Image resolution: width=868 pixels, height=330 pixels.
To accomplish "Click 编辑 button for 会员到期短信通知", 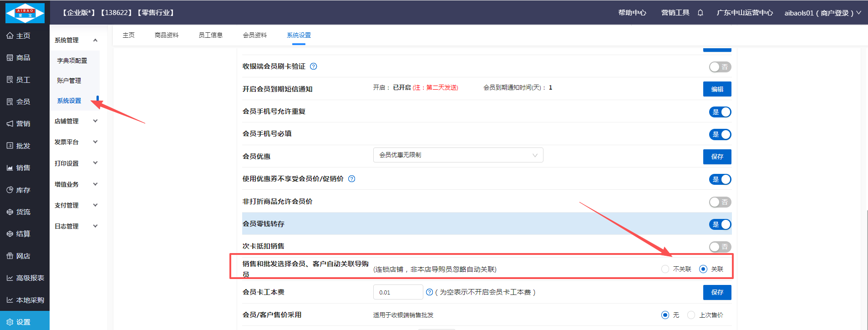I will coord(717,89).
